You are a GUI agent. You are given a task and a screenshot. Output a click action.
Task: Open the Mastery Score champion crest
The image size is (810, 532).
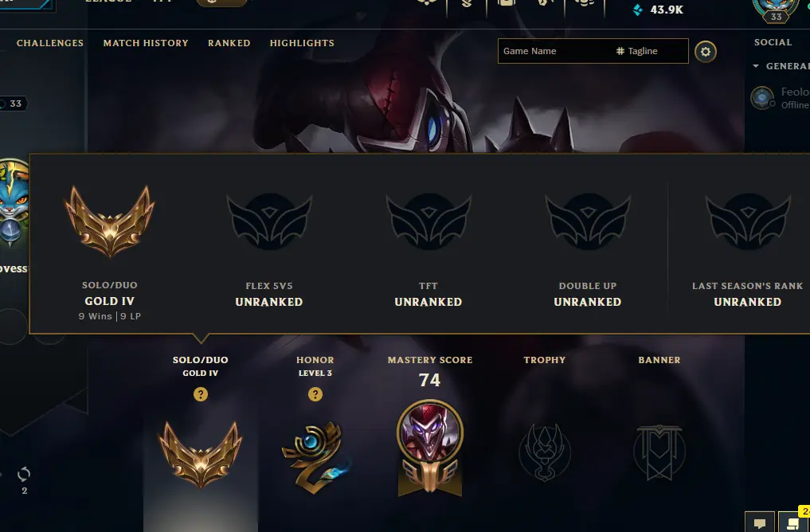coord(430,448)
